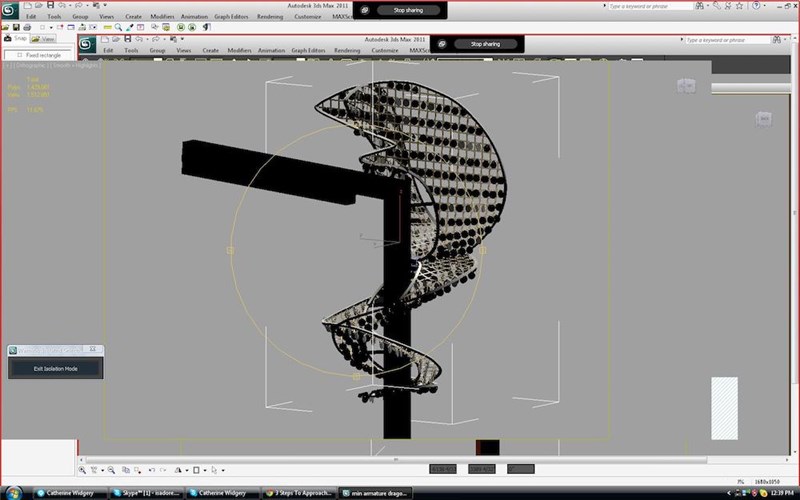Click the printer icon in the toolbar
The image size is (800, 500).
[27, 27]
